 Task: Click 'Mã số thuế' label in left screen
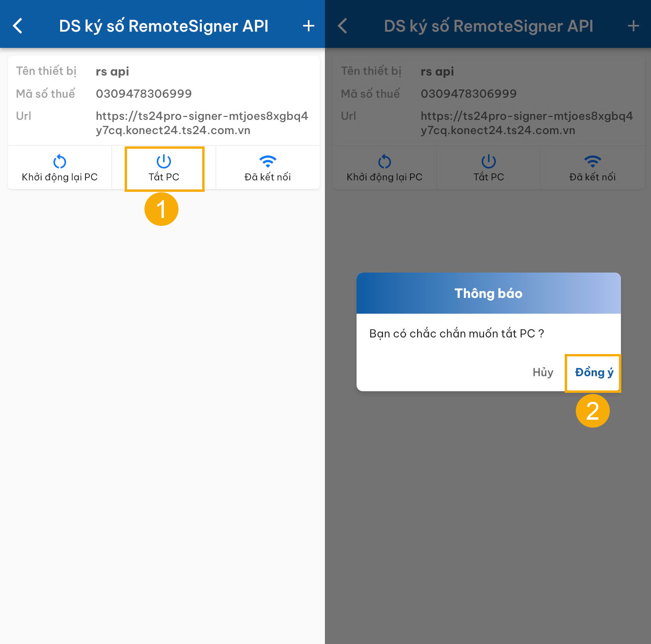point(46,94)
